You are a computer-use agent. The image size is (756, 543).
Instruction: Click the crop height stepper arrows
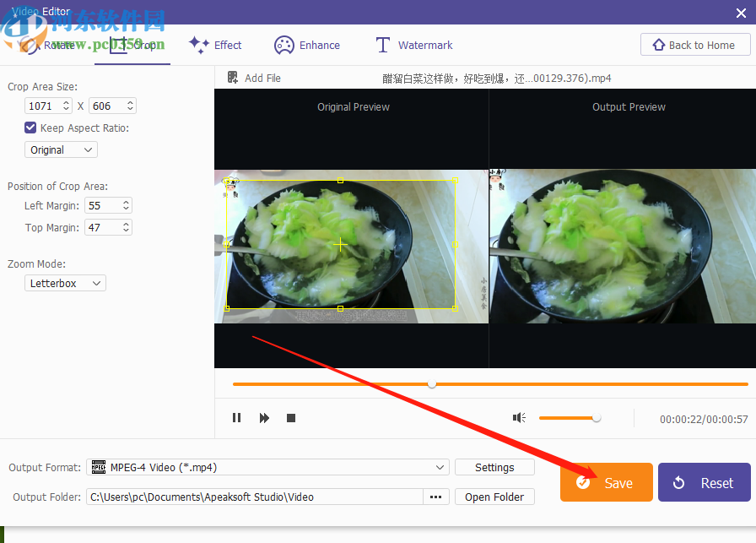pyautogui.click(x=130, y=106)
